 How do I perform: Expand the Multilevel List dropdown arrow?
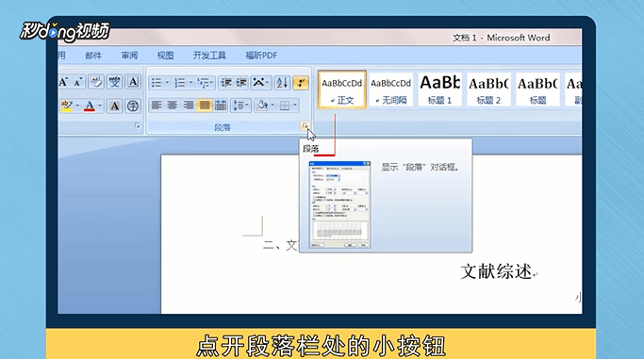pos(212,83)
